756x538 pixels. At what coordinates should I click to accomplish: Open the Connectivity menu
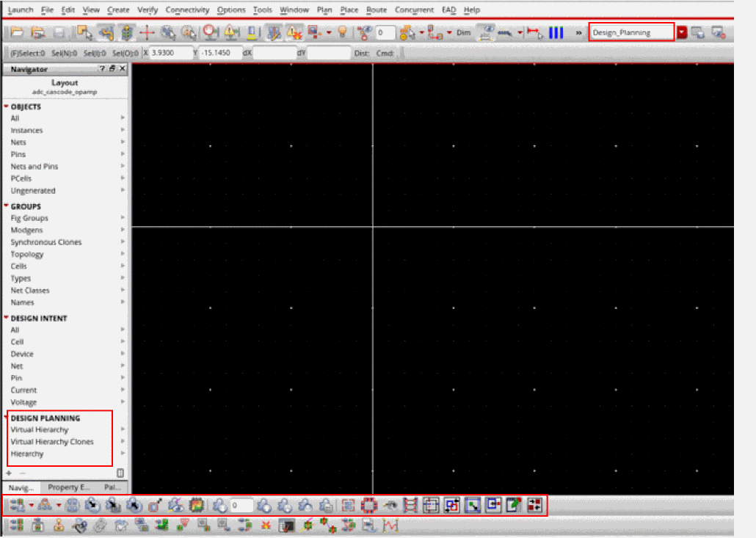[187, 10]
